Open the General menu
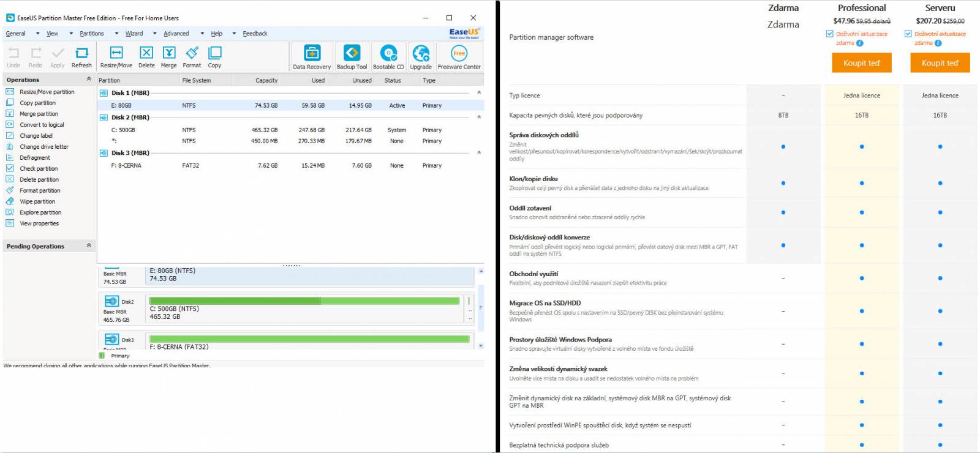The height and width of the screenshot is (453, 980). [x=16, y=34]
